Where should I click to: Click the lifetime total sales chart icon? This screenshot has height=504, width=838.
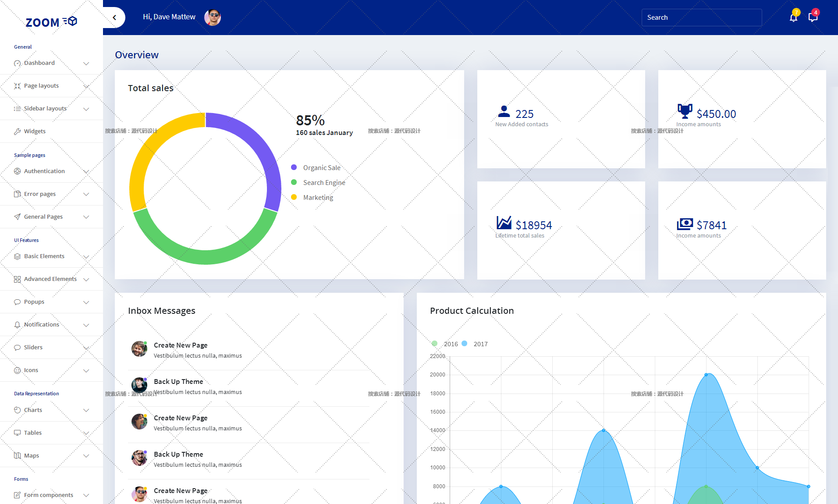pyautogui.click(x=504, y=223)
